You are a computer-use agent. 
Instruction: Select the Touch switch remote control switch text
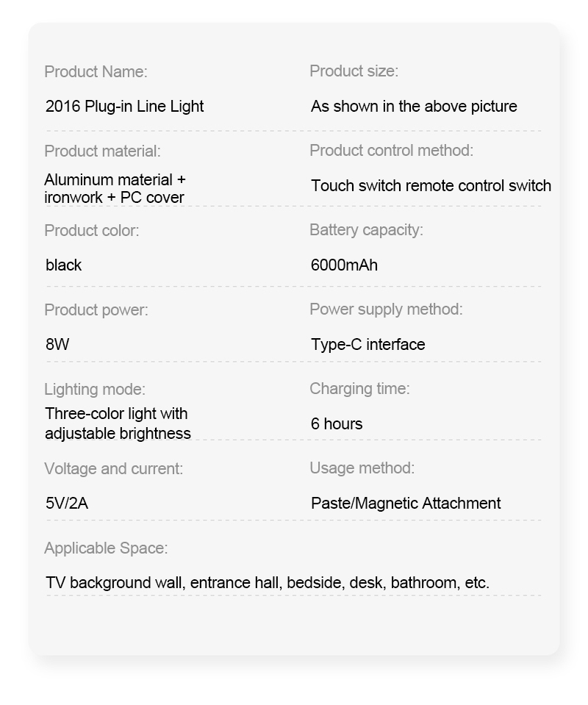[x=431, y=186]
